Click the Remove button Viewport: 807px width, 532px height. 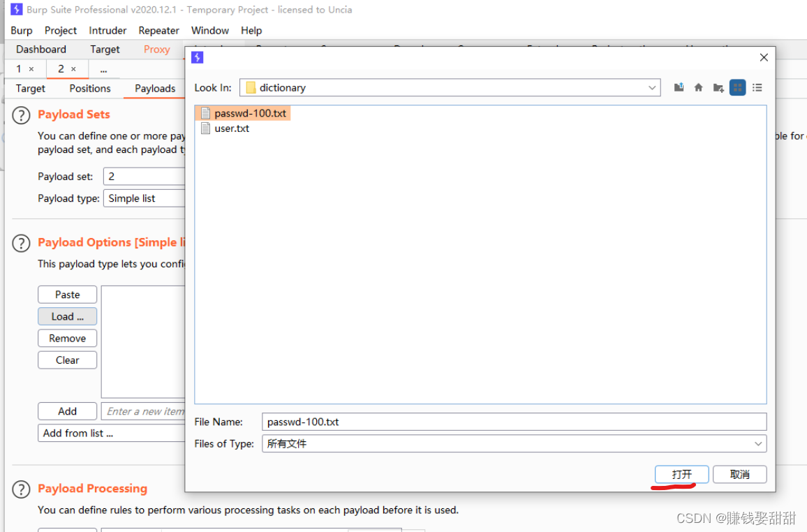pos(68,339)
